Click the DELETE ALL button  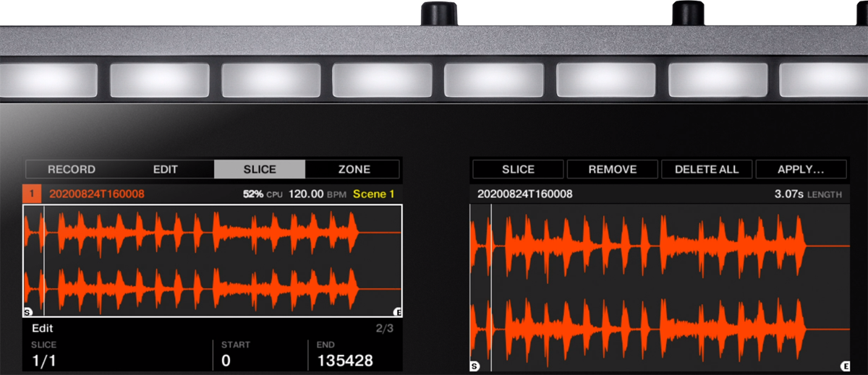pyautogui.click(x=707, y=169)
